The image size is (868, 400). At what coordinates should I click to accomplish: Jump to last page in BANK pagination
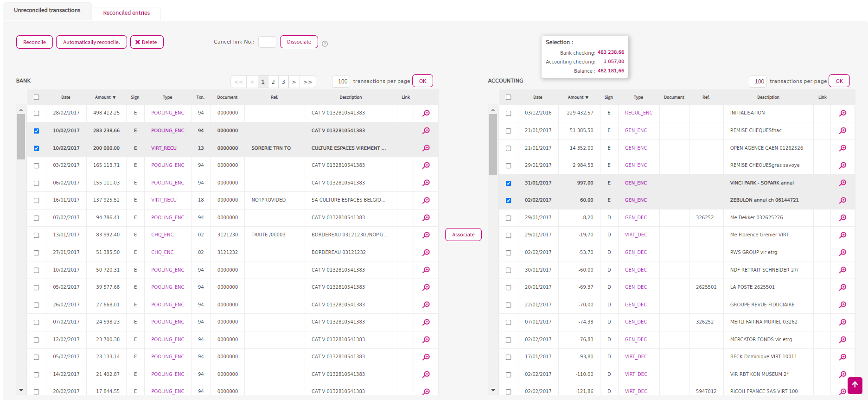pyautogui.click(x=308, y=82)
